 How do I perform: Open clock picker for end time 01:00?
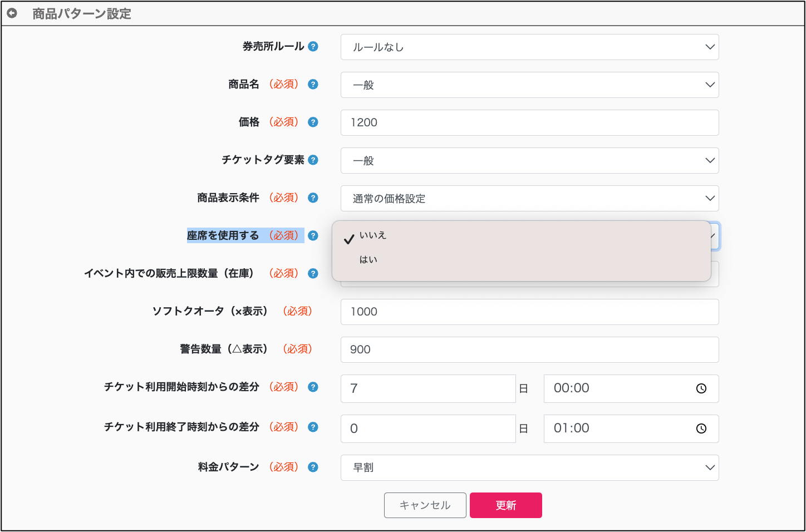[x=701, y=428]
